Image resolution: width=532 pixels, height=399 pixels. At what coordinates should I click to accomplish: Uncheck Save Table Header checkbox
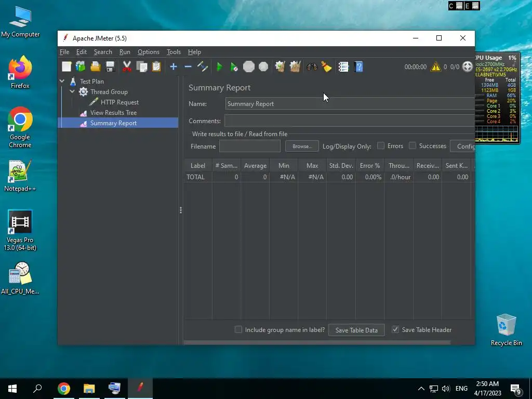tap(395, 329)
